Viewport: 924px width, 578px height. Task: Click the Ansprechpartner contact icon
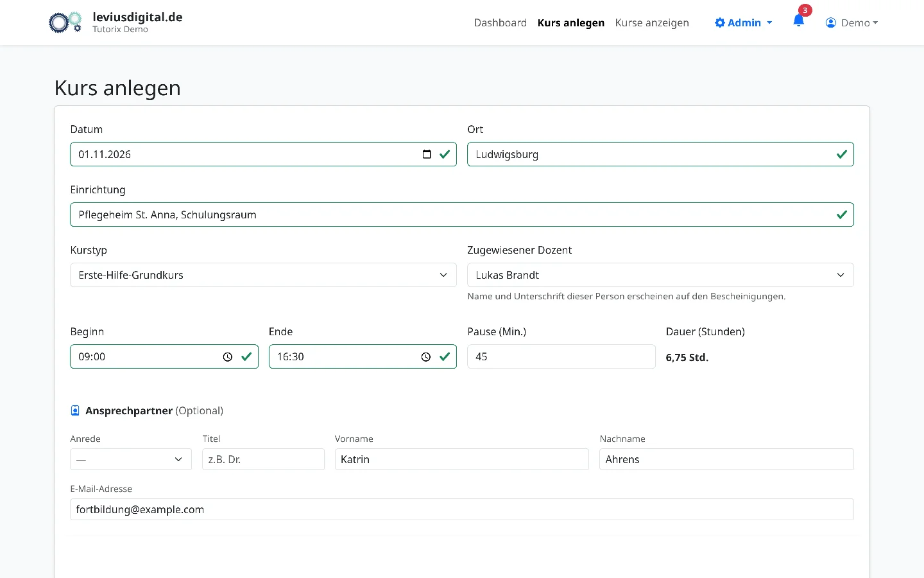coord(75,410)
